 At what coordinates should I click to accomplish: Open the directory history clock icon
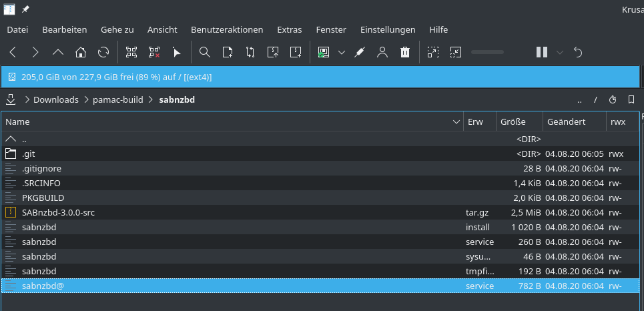[613, 100]
